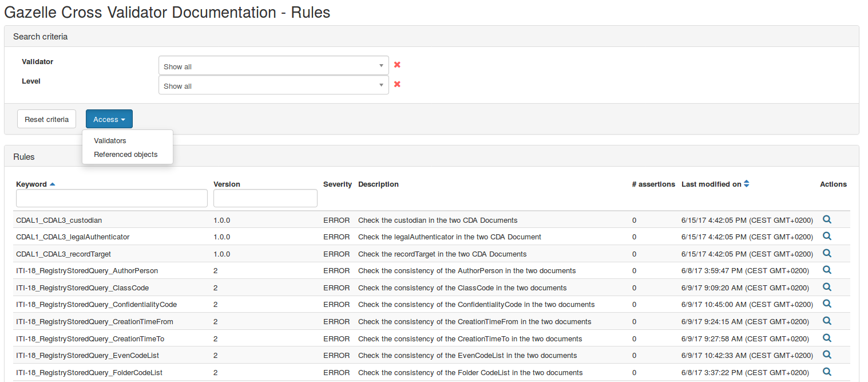The image size is (868, 382).
Task: View the RegistryStoredQuery_ConfidentialityCode rule
Action: [826, 304]
